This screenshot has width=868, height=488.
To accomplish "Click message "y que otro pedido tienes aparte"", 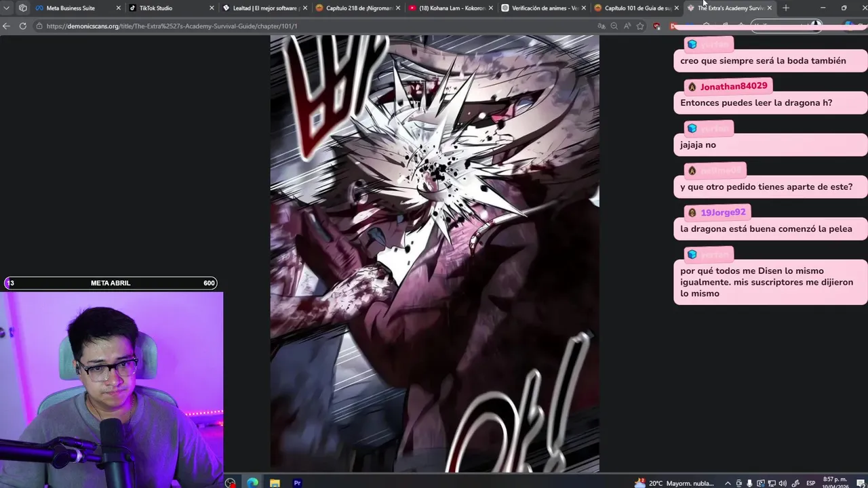I will click(x=766, y=186).
